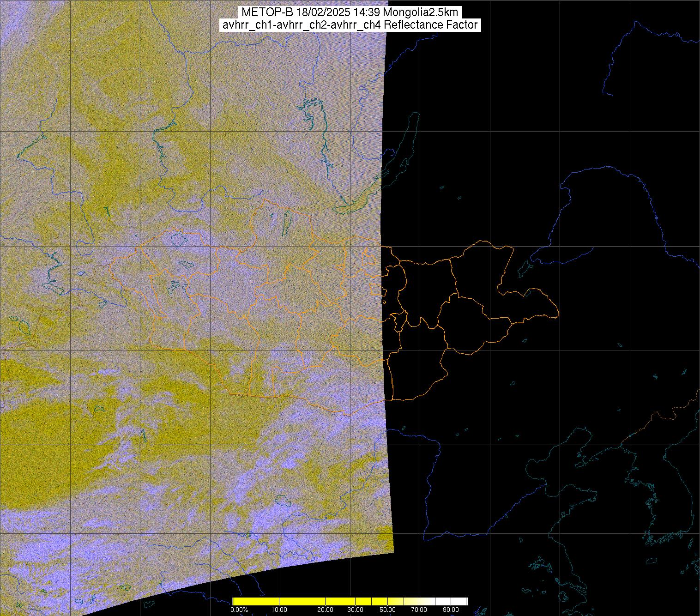The height and width of the screenshot is (616, 700).
Task: Click the "10.00" color bar label
Action: tap(279, 610)
